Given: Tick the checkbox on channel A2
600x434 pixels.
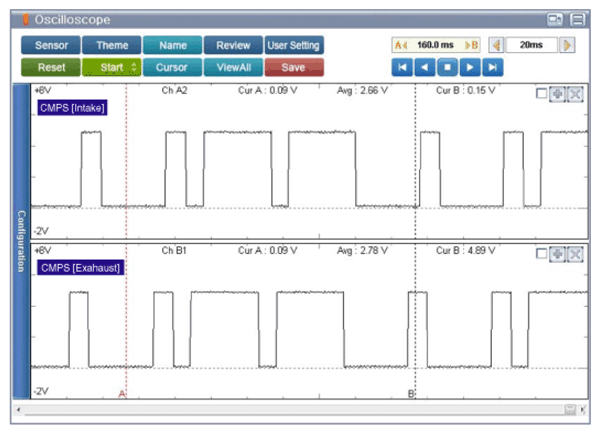Looking at the screenshot, I should 541,93.
